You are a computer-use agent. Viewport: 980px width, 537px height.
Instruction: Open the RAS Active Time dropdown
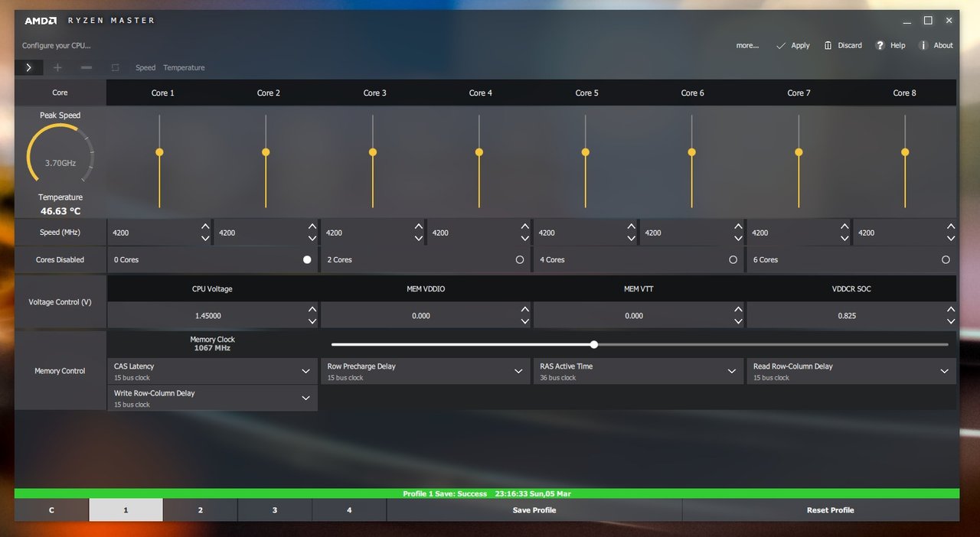(638, 371)
